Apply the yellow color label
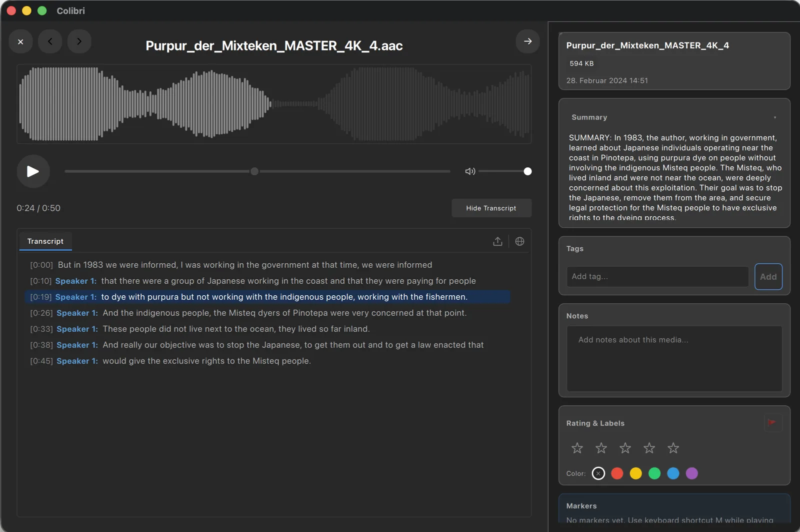Viewport: 800px width, 532px height. click(635, 473)
